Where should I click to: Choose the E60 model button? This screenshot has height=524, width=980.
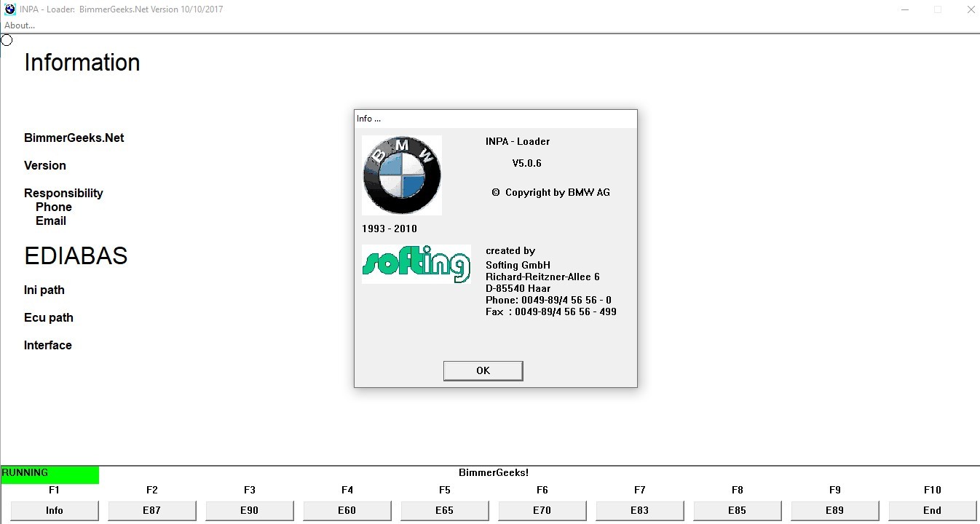pos(347,510)
